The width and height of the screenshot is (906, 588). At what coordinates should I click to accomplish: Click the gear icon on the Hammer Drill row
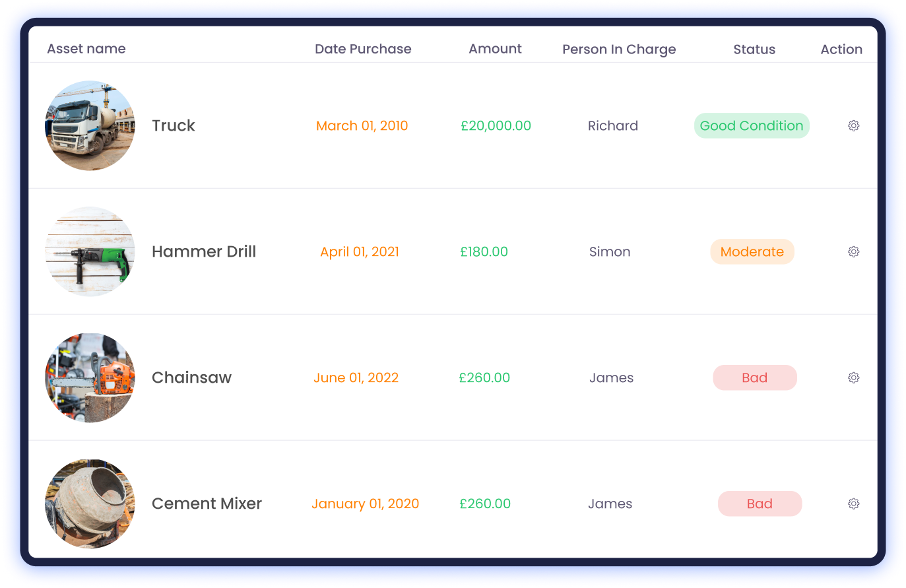853,251
